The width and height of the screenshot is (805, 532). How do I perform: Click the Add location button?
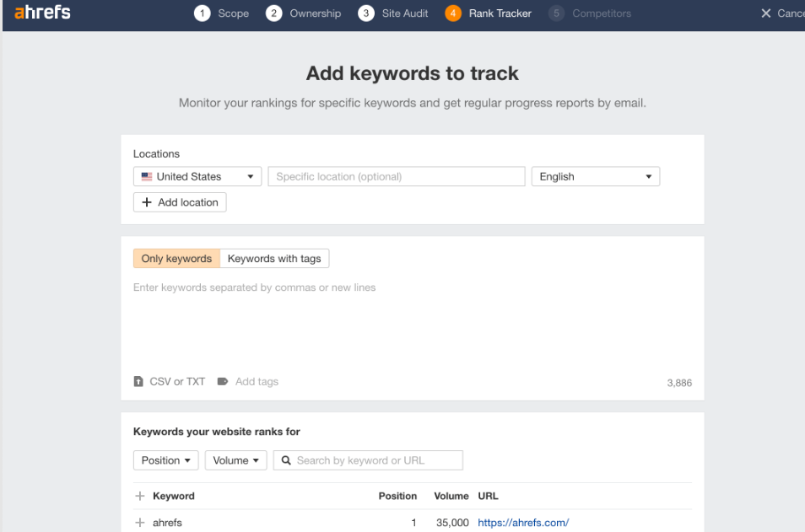pyautogui.click(x=179, y=202)
